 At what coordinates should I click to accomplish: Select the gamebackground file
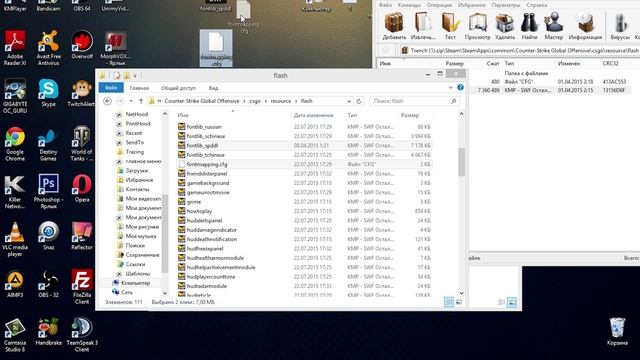304,183
